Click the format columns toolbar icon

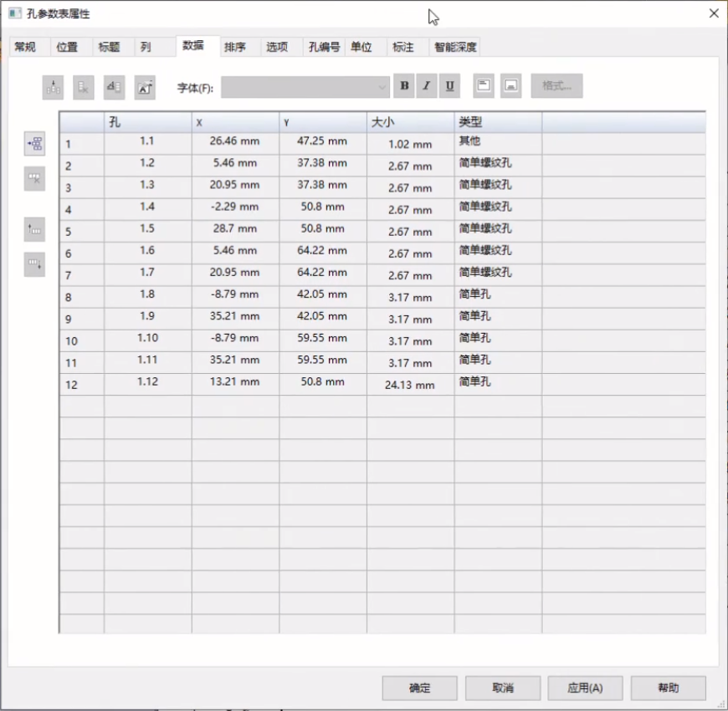(x=114, y=87)
